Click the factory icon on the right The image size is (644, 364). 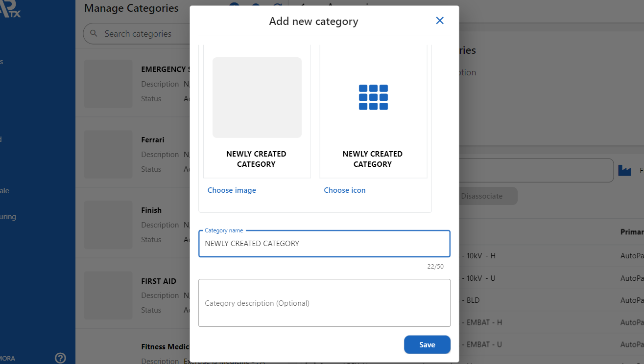624,171
